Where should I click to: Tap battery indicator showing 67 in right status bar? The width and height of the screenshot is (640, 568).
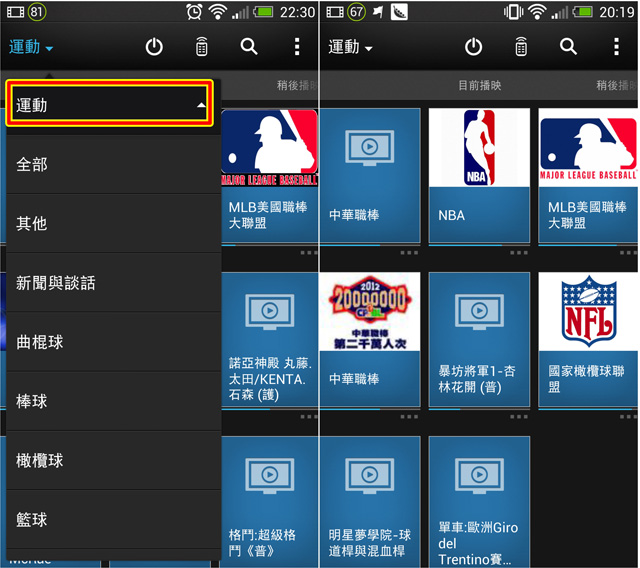356,11
